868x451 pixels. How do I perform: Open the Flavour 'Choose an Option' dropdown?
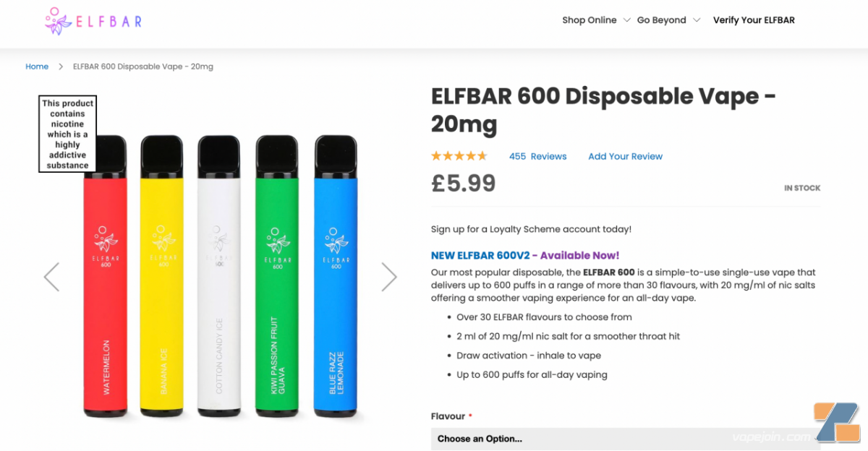pos(626,439)
